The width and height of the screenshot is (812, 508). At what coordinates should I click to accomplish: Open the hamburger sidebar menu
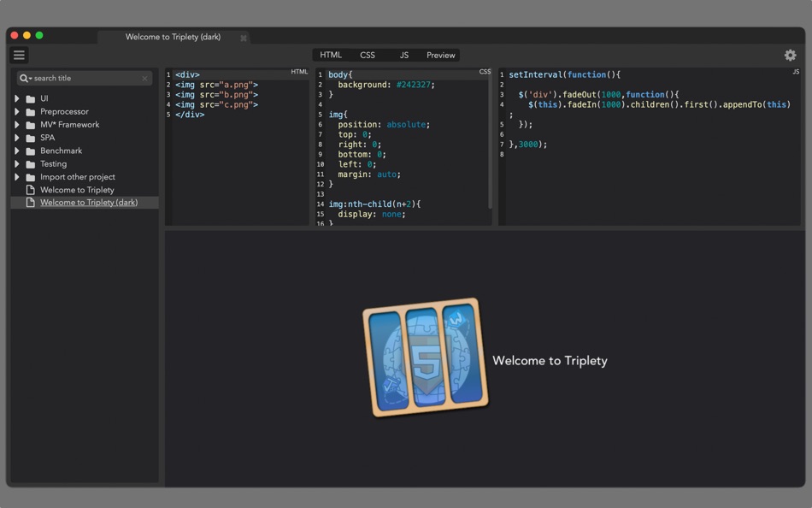[19, 55]
